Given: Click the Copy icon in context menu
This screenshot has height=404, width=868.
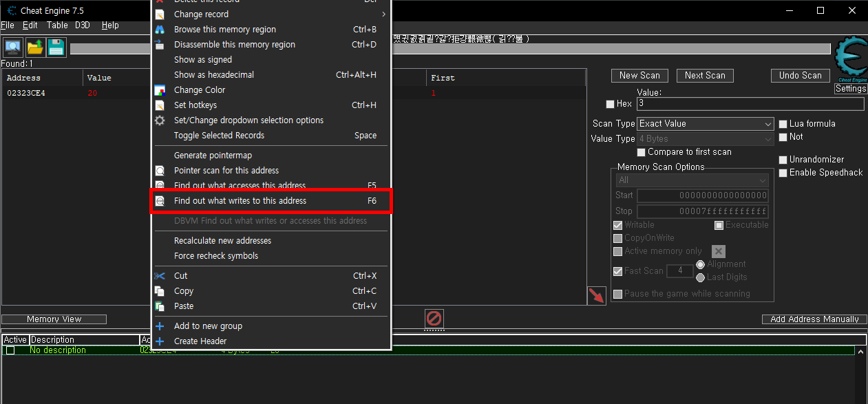Looking at the screenshot, I should (160, 291).
